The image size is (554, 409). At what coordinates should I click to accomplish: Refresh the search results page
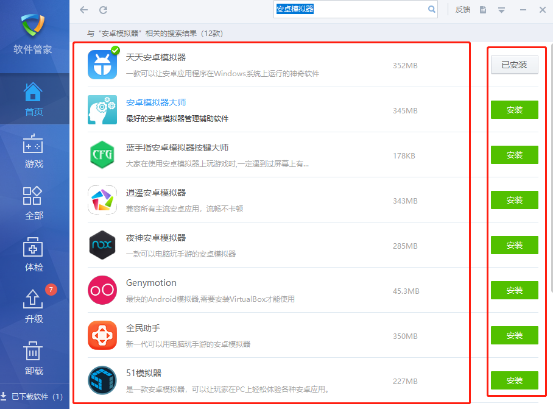click(103, 10)
